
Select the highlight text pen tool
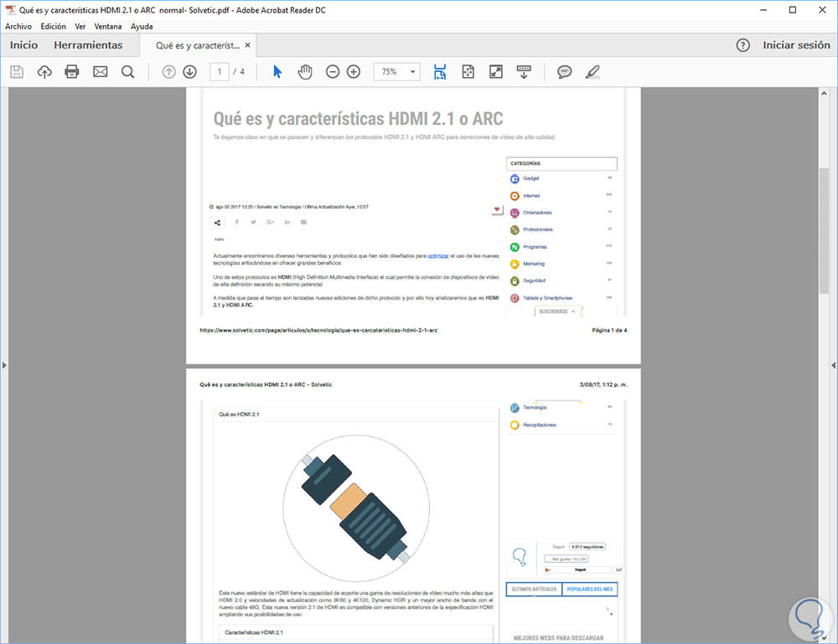click(x=592, y=72)
